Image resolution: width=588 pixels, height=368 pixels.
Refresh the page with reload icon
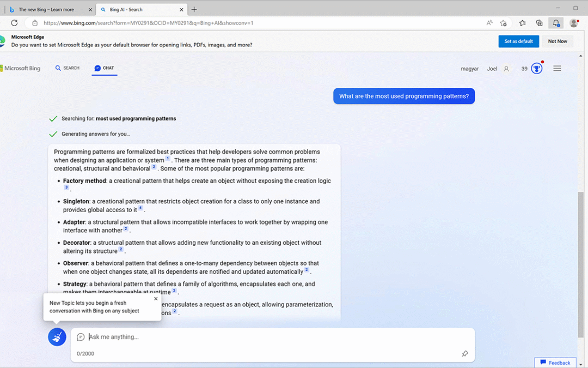(x=14, y=23)
